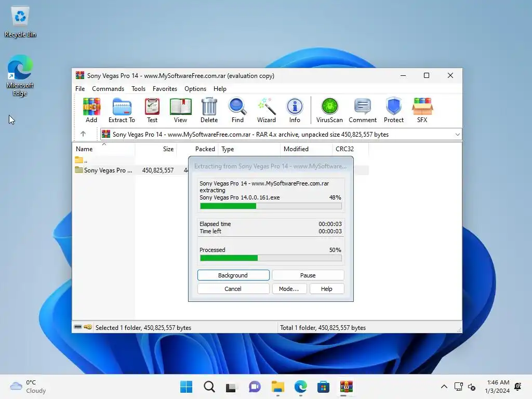Show hidden system tray icons chevron
This screenshot has height=399, width=532.
click(x=444, y=387)
